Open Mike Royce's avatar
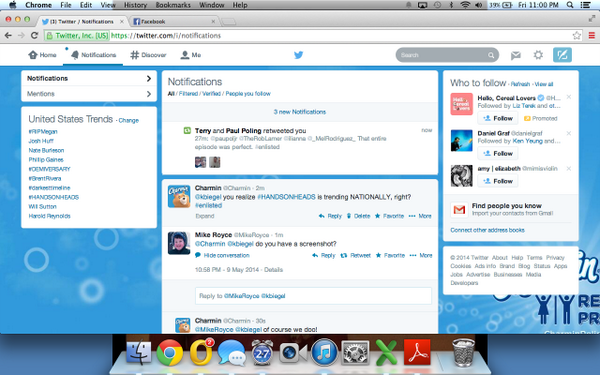Screen dimensions: 600x375 click(179, 243)
